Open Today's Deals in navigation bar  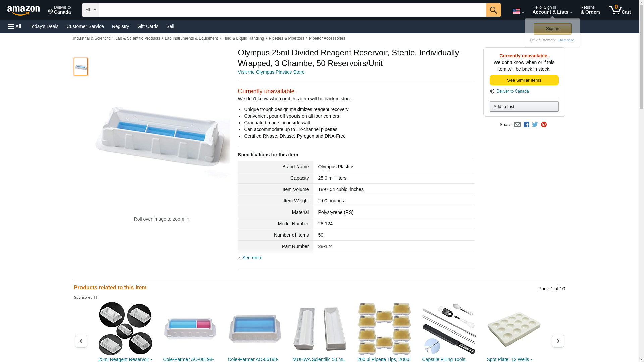click(x=44, y=26)
